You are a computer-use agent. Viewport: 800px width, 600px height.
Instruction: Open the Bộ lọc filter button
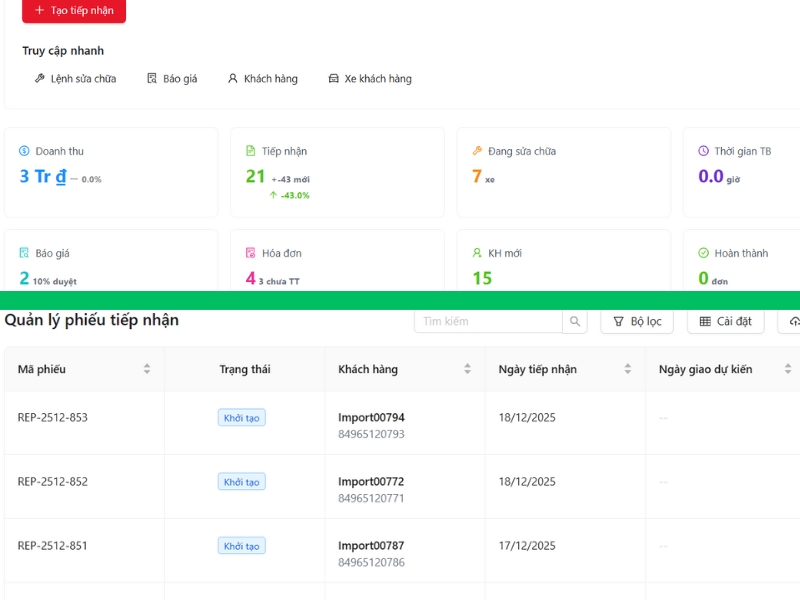pyautogui.click(x=637, y=322)
